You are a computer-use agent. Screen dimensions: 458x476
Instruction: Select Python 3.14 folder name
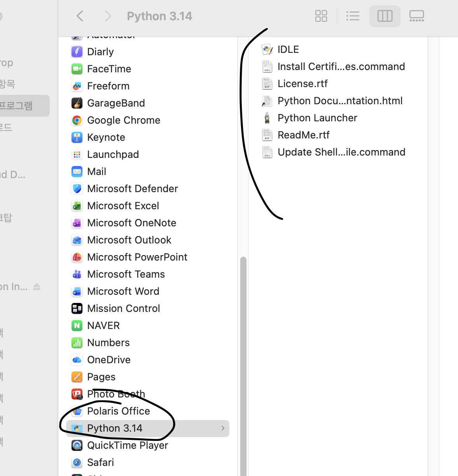click(x=115, y=428)
